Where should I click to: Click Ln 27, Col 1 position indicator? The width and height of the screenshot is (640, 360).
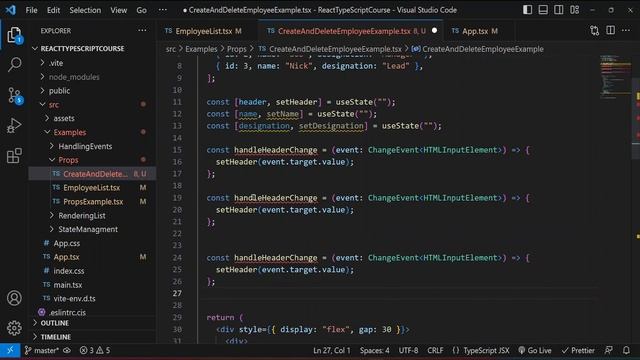(331, 350)
